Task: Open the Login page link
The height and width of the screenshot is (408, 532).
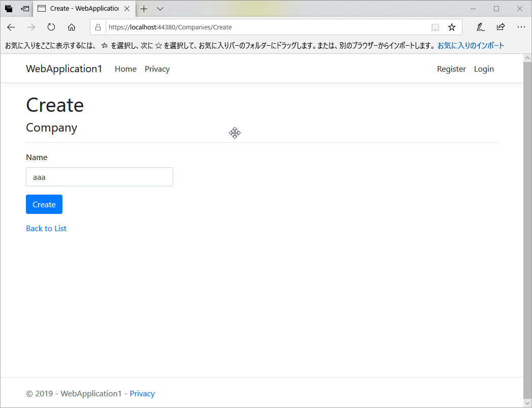Action: point(484,69)
